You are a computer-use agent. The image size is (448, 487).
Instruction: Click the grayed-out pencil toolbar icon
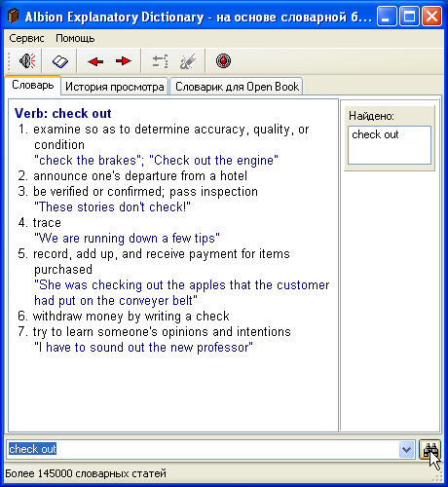click(188, 61)
